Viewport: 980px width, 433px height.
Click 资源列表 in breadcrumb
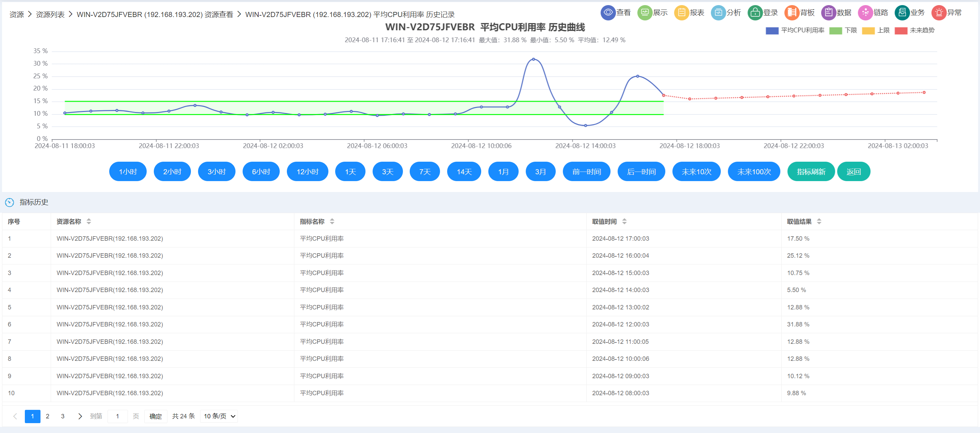coord(50,14)
